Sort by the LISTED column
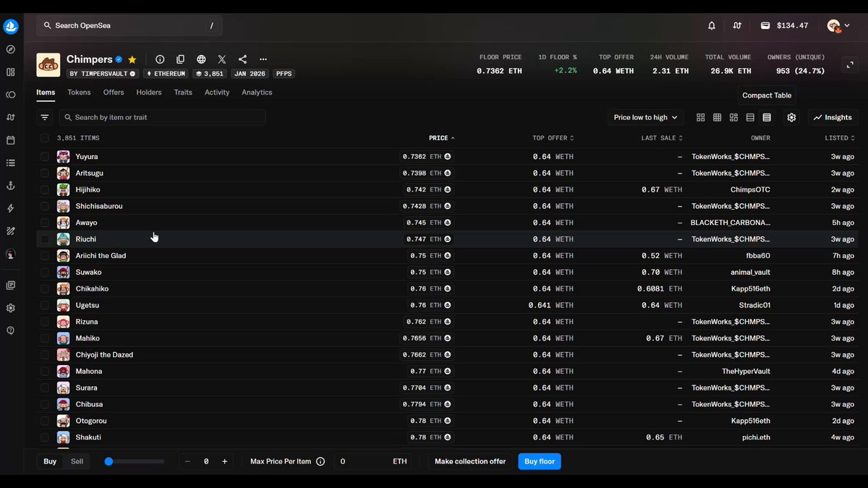Image resolution: width=868 pixels, height=488 pixels. pyautogui.click(x=840, y=138)
